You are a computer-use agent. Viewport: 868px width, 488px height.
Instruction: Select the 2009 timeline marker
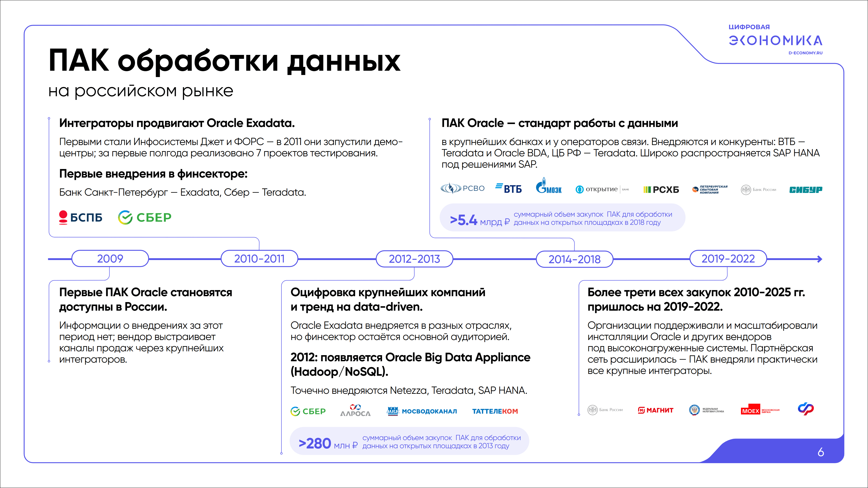click(x=110, y=259)
